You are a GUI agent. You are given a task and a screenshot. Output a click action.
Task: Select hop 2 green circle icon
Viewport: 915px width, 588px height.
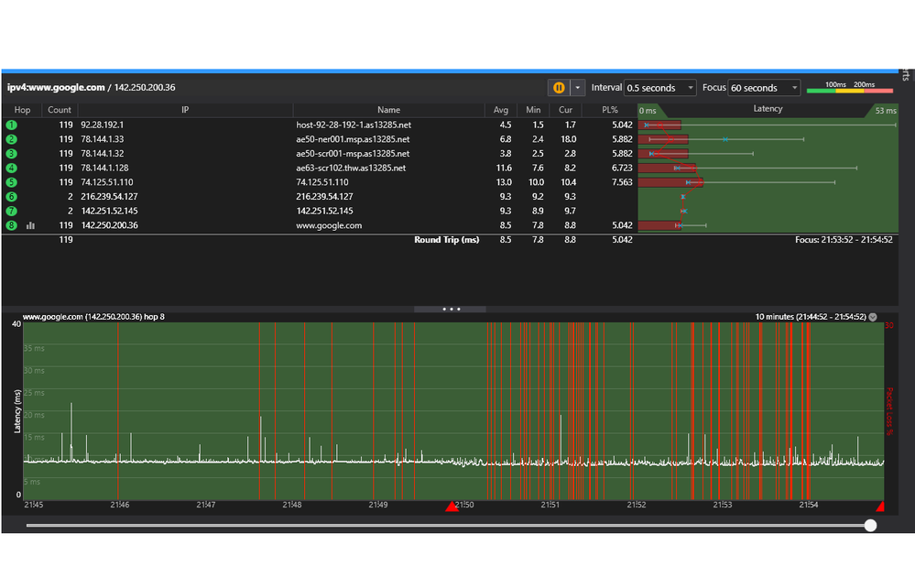pos(12,139)
